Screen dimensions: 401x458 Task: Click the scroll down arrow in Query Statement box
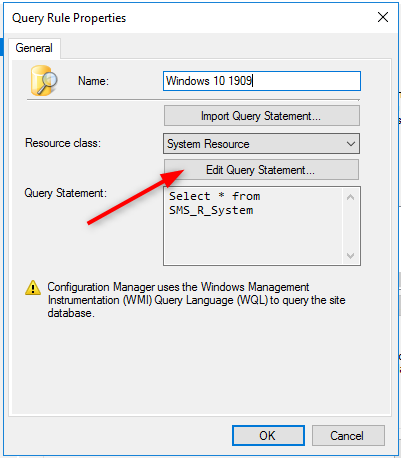pyautogui.click(x=350, y=256)
